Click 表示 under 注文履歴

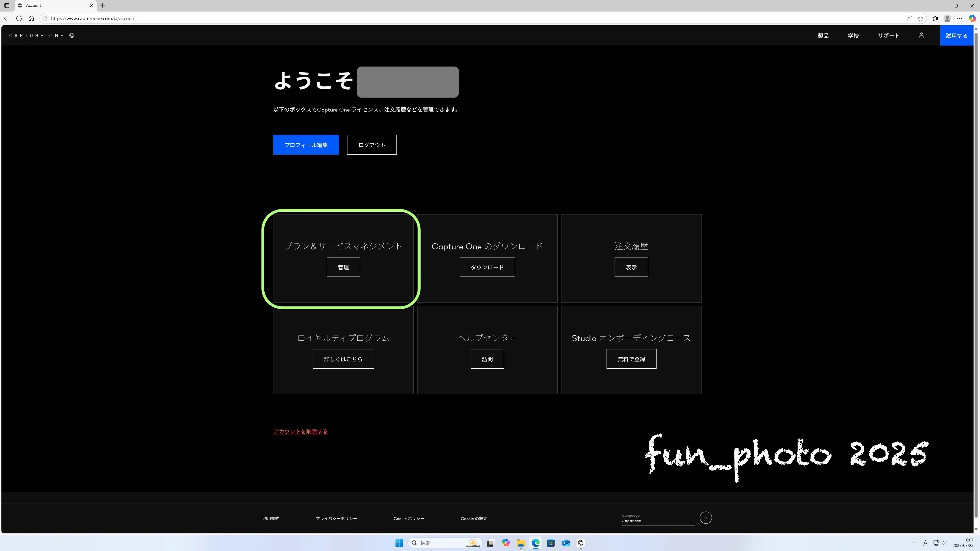click(631, 267)
